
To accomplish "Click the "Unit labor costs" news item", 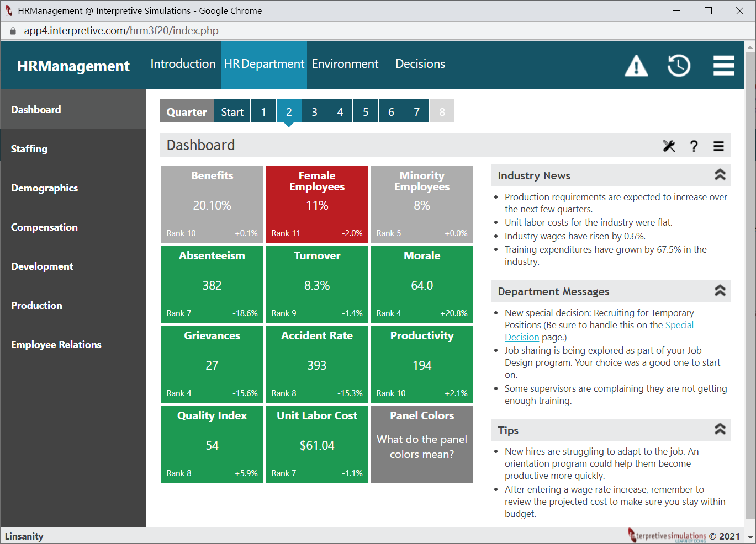I will 589,222.
